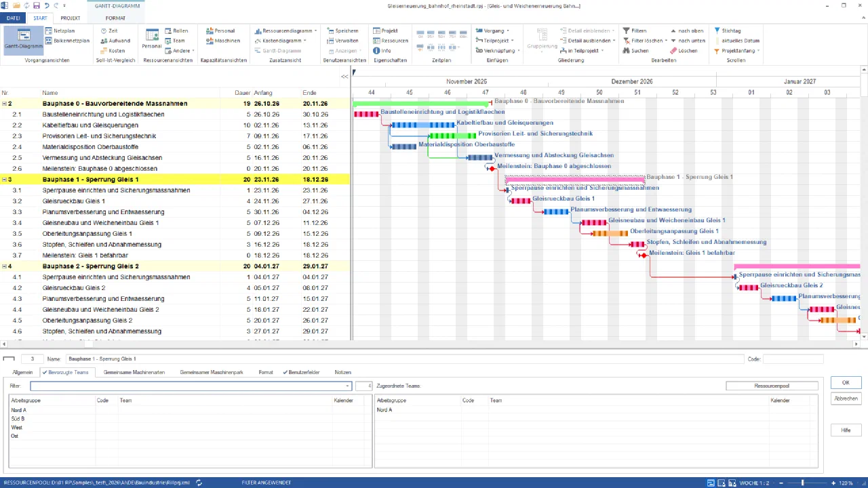Open the large Personal resource view
The width and height of the screenshot is (868, 488).
(x=152, y=39)
